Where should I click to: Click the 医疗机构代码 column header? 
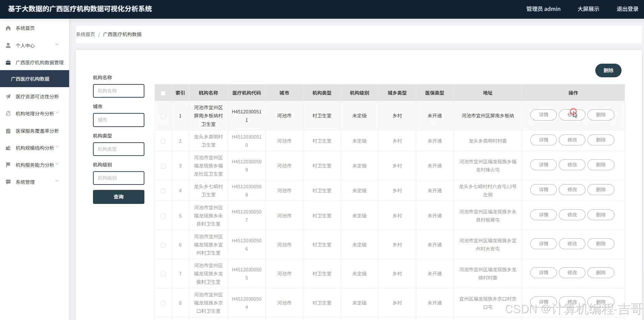pos(247,93)
